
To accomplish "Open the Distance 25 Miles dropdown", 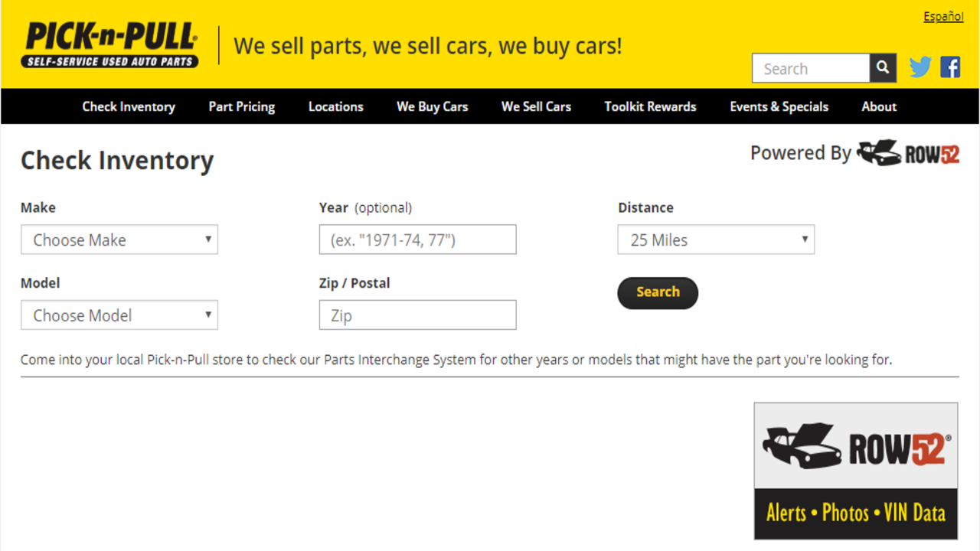I will (x=716, y=240).
